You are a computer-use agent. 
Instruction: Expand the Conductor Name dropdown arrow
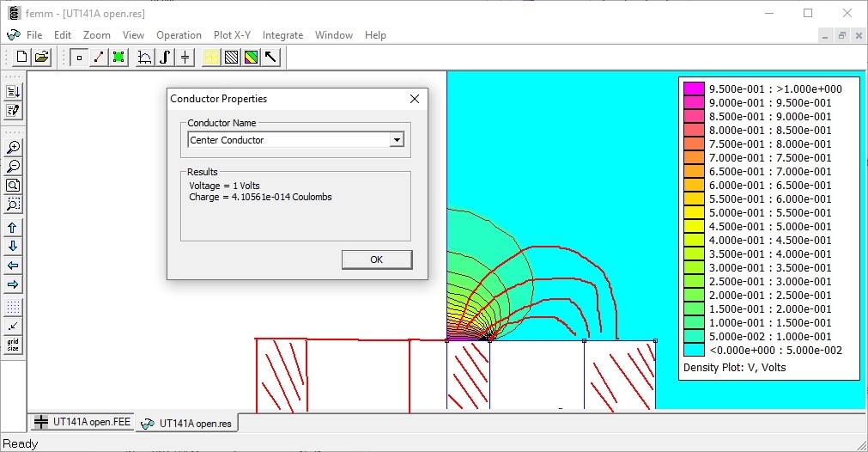click(396, 140)
